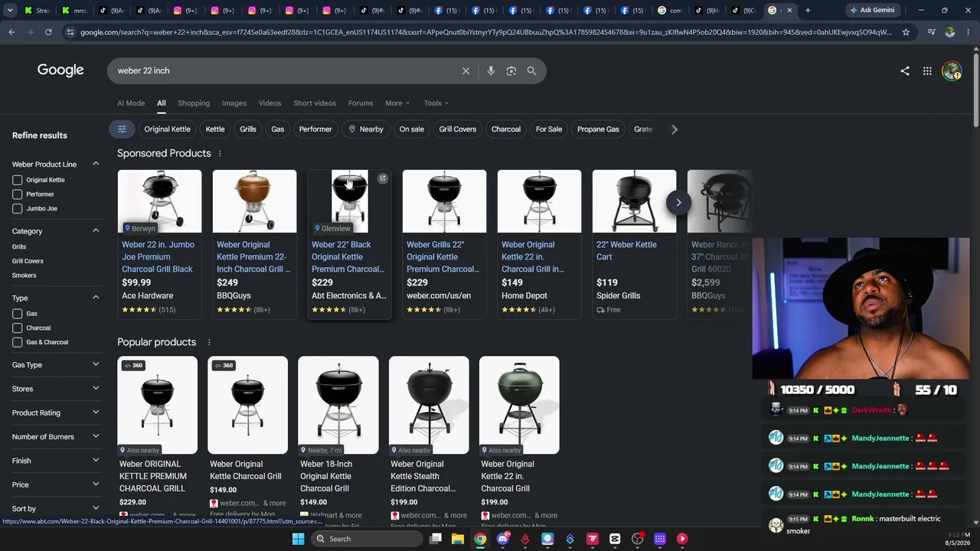Bookmark this page with the star icon

[x=906, y=32]
